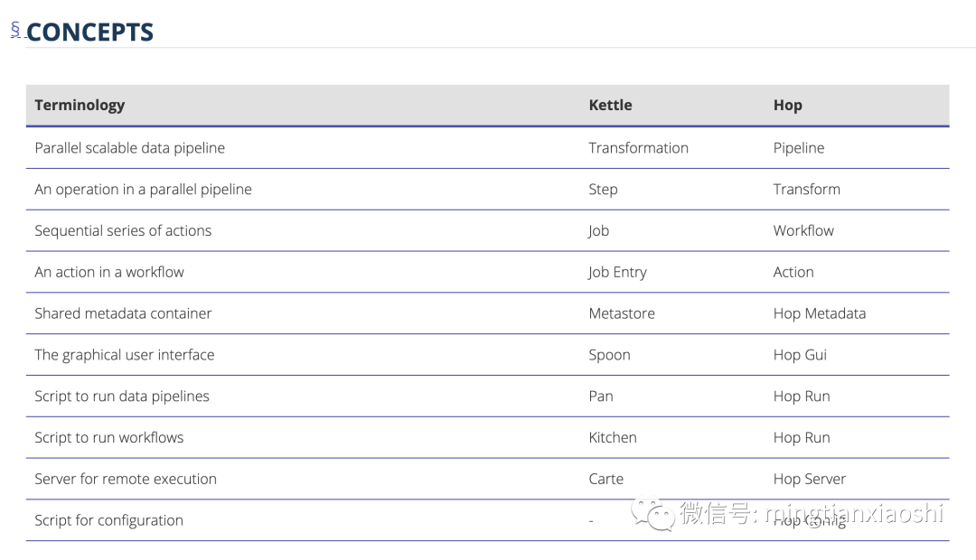The height and width of the screenshot is (560, 976).
Task: Select the Hop column header
Action: tap(787, 105)
